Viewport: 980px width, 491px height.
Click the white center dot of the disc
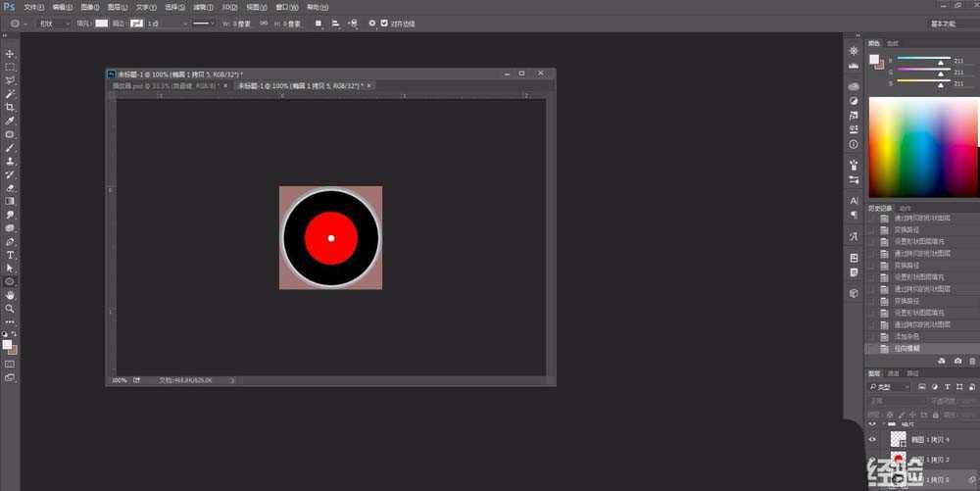[331, 238]
